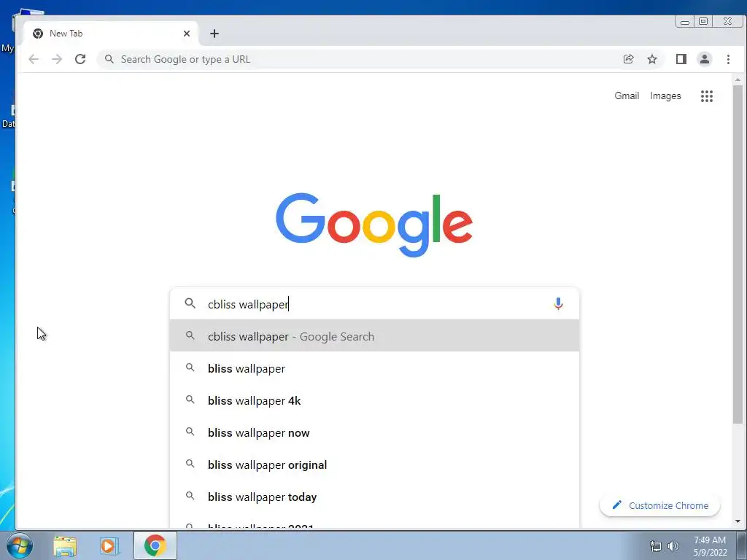This screenshot has height=560, width=747.
Task: Click the page vertical scrollbar thumb
Action: (738, 254)
